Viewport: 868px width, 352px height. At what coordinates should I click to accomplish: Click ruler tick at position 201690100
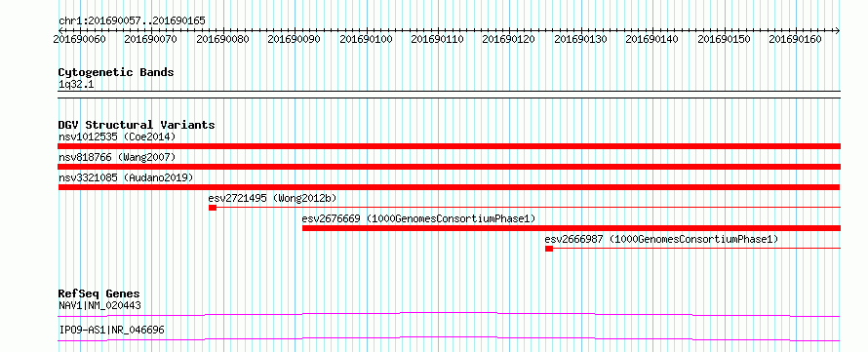[367, 39]
